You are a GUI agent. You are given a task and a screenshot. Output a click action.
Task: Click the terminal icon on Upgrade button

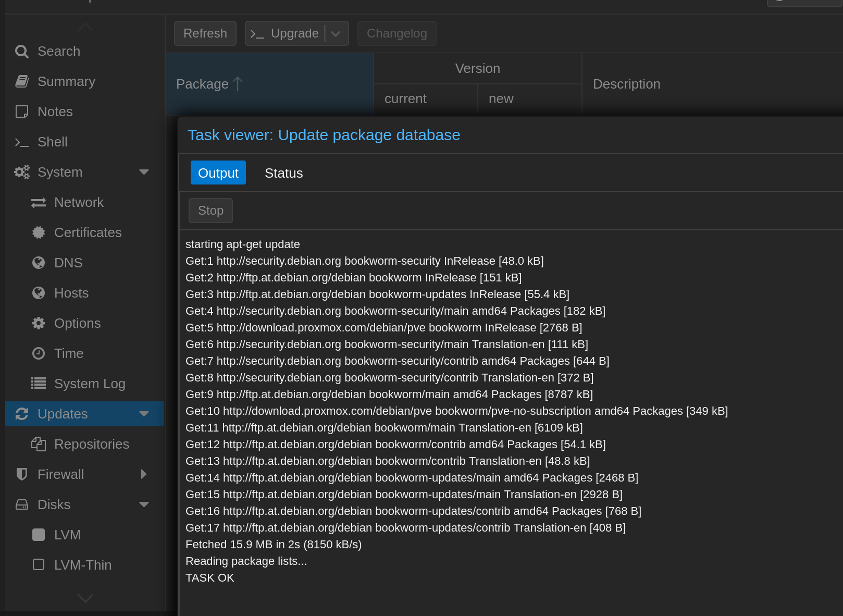(257, 34)
